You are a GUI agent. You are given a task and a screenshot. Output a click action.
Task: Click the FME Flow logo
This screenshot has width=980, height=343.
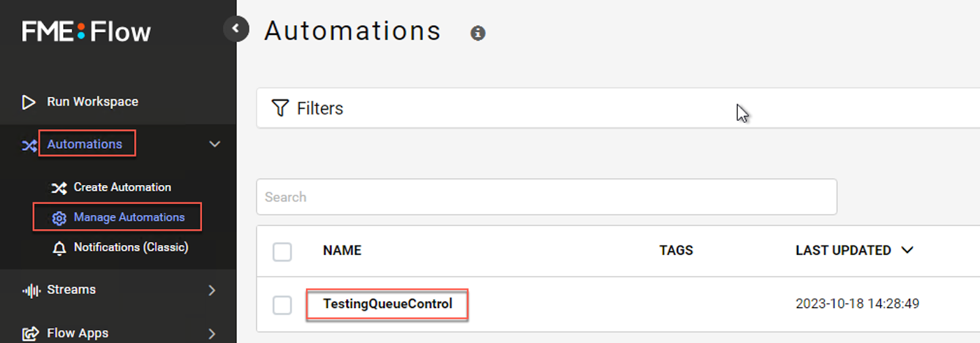pos(86,31)
